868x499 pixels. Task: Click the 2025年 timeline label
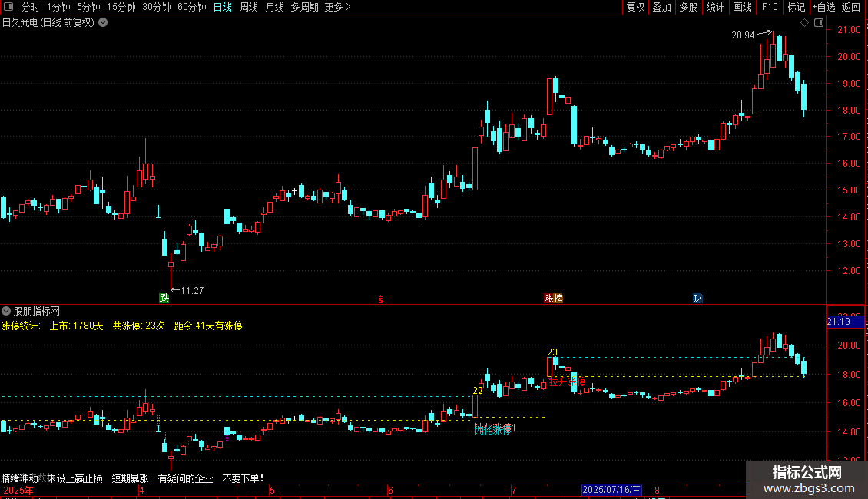click(x=18, y=490)
